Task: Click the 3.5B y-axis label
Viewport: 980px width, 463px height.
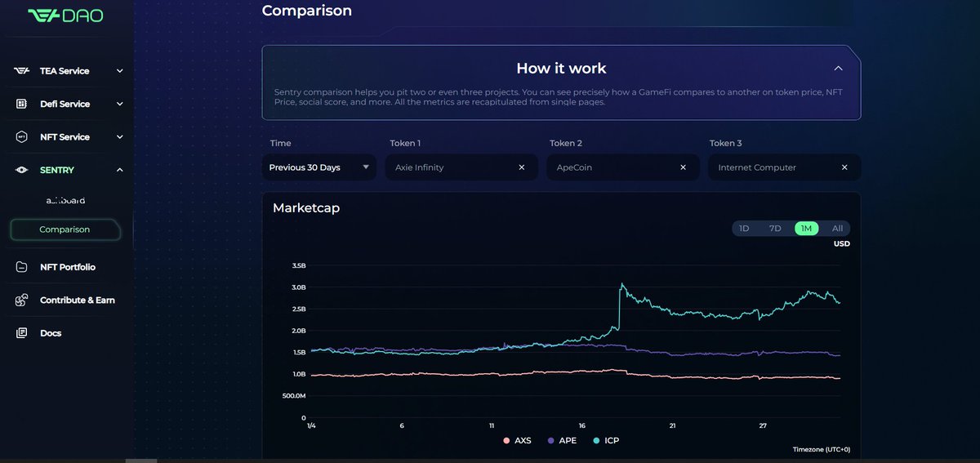Action: [x=298, y=265]
